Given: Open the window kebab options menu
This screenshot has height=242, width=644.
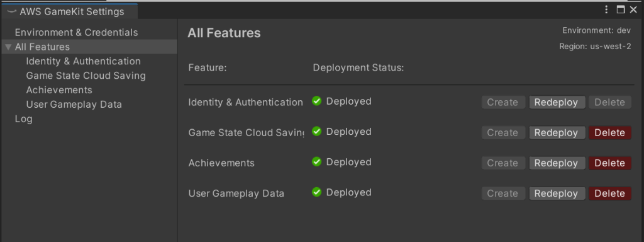Looking at the screenshot, I should coord(607,10).
